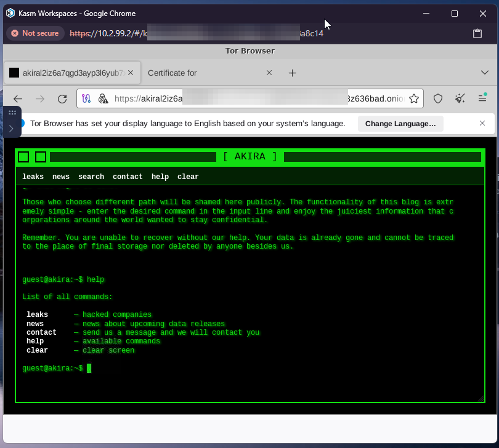Image resolution: width=499 pixels, height=448 pixels.
Task: Click 'news about upcoming data releases' text
Action: (x=154, y=324)
